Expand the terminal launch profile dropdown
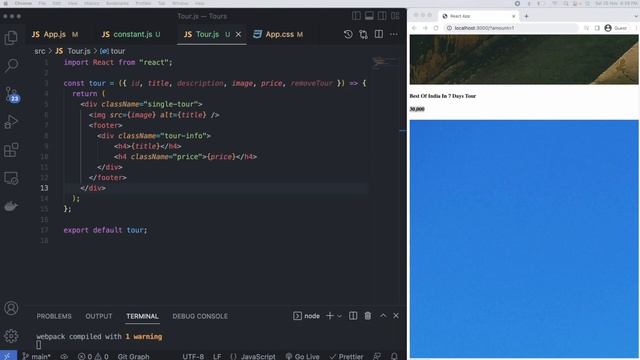Viewport: 640px width, 360px height. (339, 316)
